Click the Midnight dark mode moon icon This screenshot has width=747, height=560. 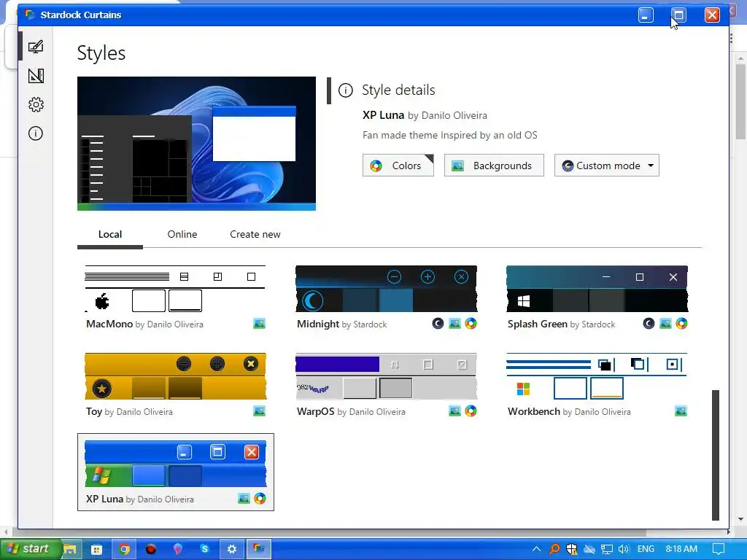coord(438,324)
